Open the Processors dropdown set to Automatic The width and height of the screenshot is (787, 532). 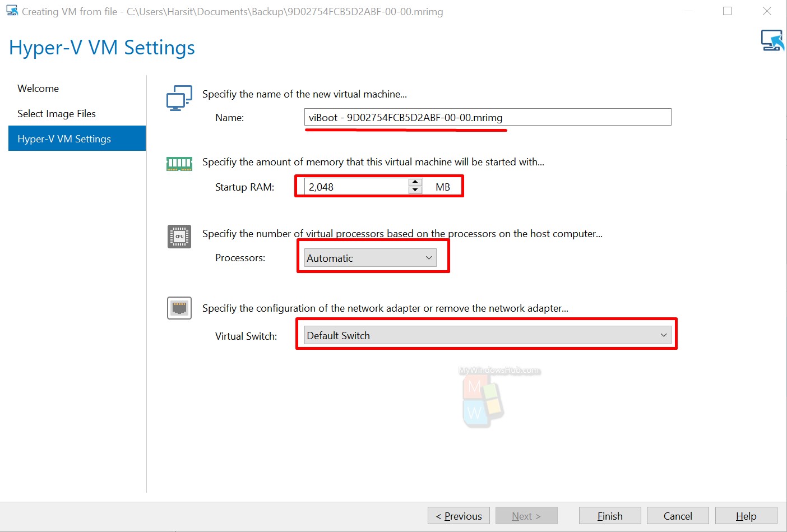click(370, 258)
